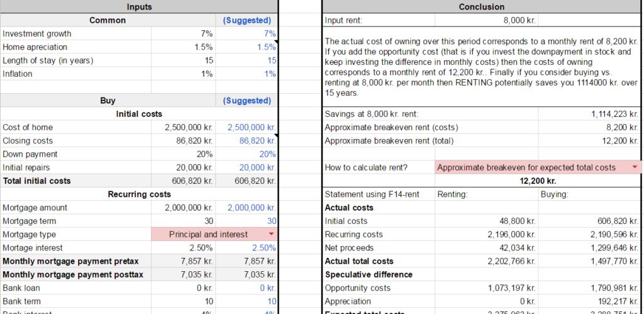Click the Recurring costs subheader
The height and width of the screenshot is (314, 644).
tap(139, 194)
